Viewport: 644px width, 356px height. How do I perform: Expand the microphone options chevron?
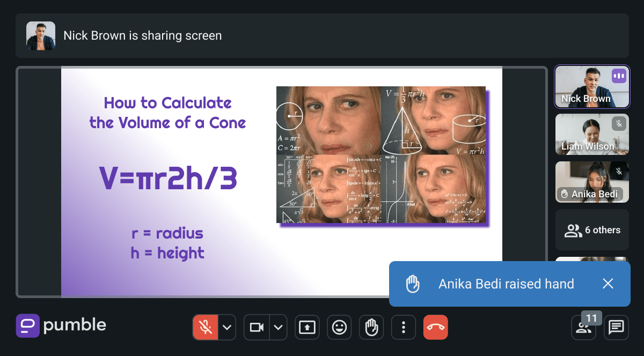click(x=227, y=327)
